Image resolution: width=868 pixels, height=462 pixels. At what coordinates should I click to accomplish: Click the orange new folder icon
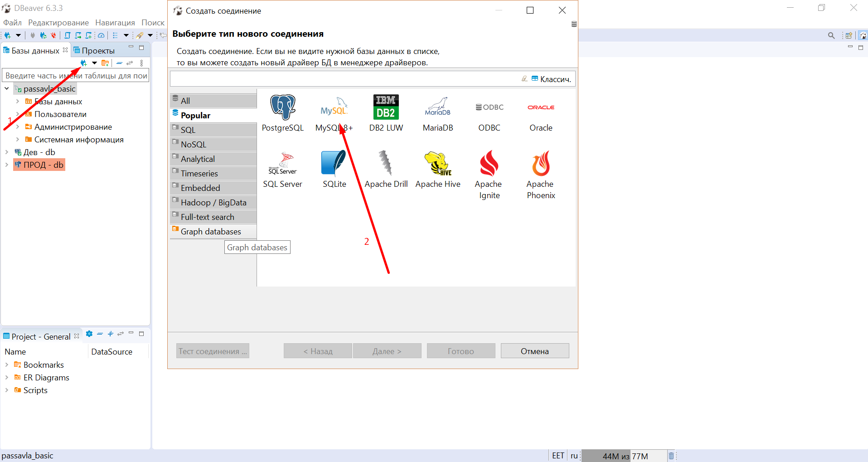[x=105, y=63]
